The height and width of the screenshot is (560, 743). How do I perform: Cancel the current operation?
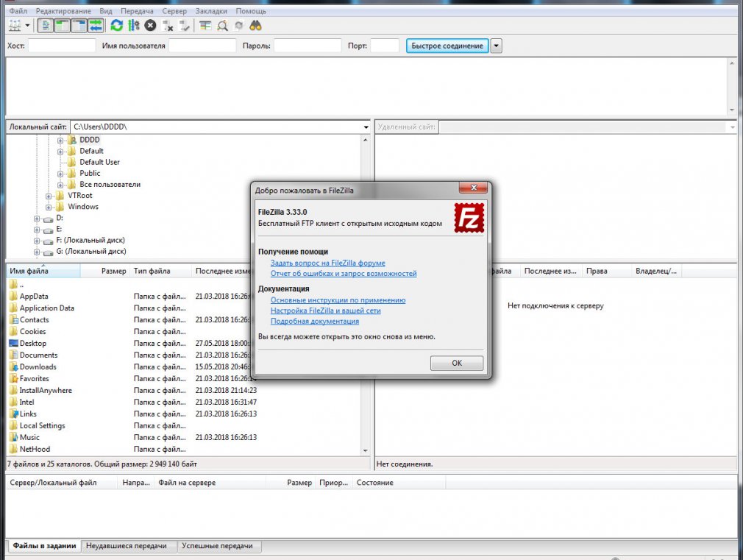tap(150, 26)
